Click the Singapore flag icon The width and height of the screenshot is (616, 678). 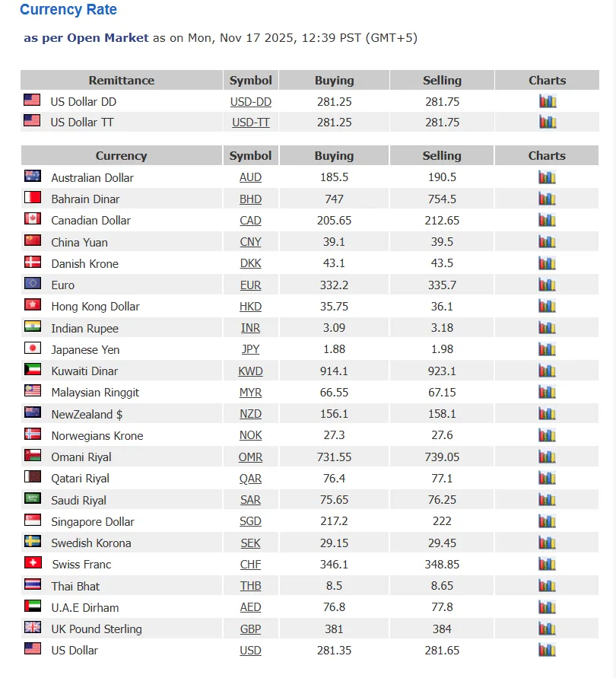(33, 519)
